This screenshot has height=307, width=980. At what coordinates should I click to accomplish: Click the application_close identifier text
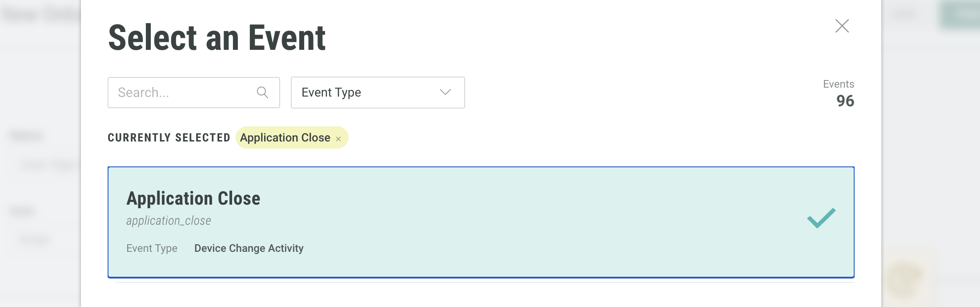[x=169, y=221]
